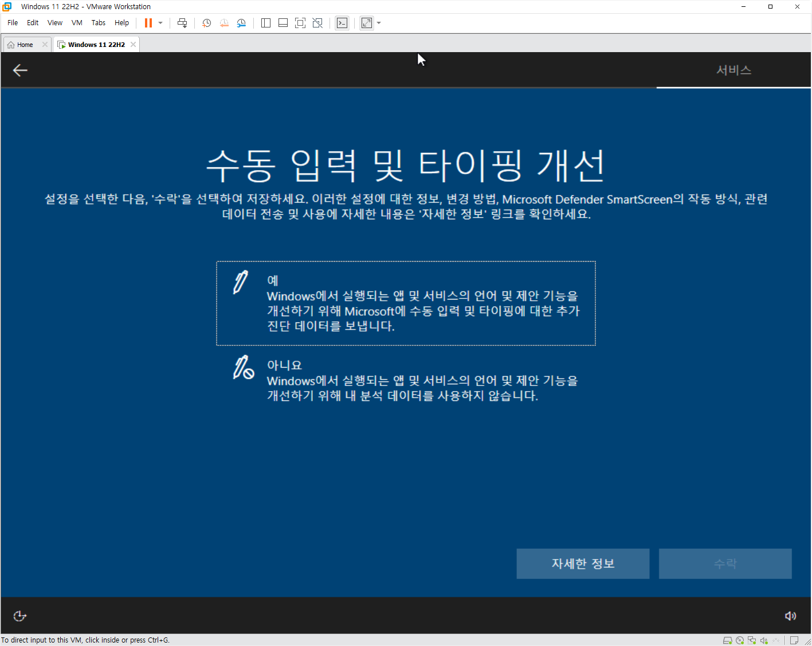
Task: Choose the 예 inking and typing option
Action: 406,304
